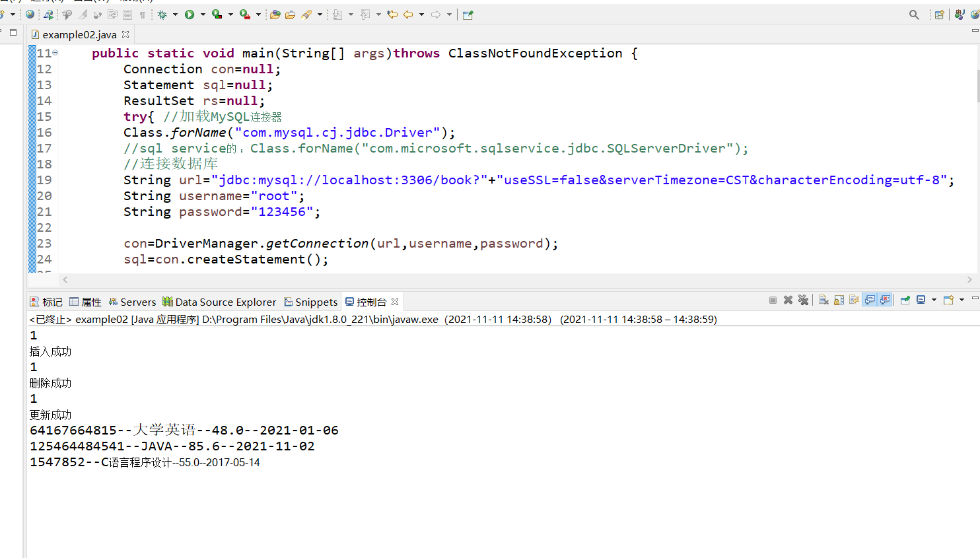
Task: Run the program with green play icon
Action: tap(190, 15)
